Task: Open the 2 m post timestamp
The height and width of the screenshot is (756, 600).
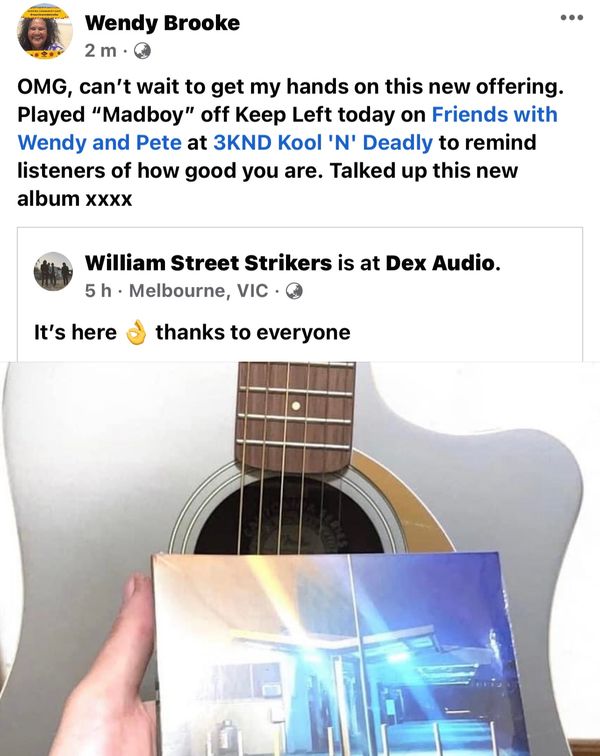Action: tap(100, 51)
